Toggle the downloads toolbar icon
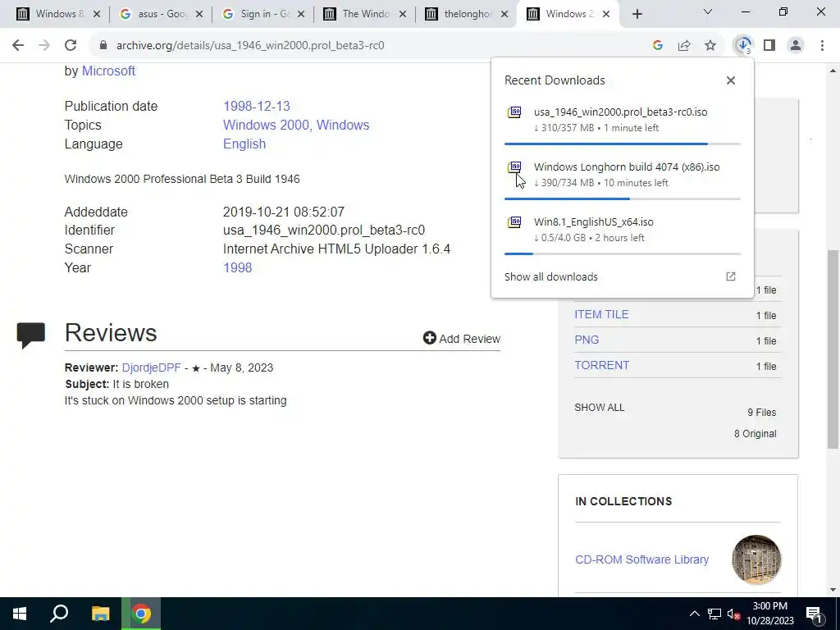The height and width of the screenshot is (630, 840). coord(743,46)
